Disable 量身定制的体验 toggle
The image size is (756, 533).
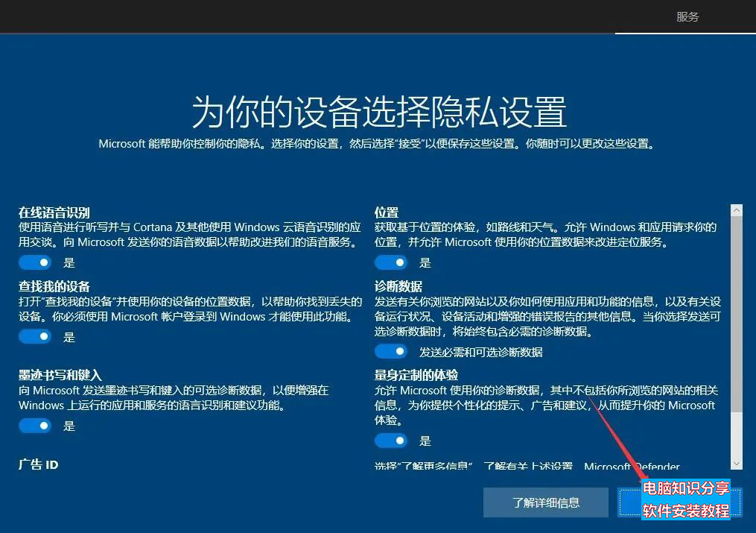pyautogui.click(x=391, y=441)
